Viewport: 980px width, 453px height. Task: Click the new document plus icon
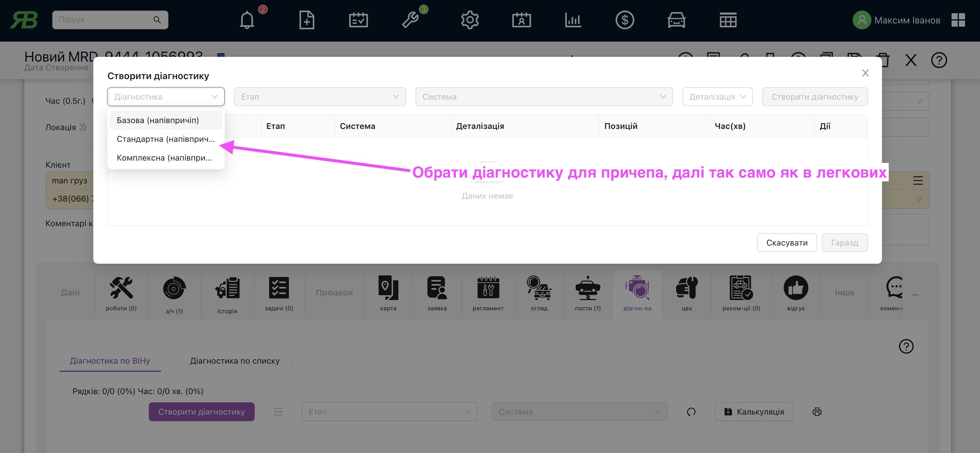pos(307,20)
